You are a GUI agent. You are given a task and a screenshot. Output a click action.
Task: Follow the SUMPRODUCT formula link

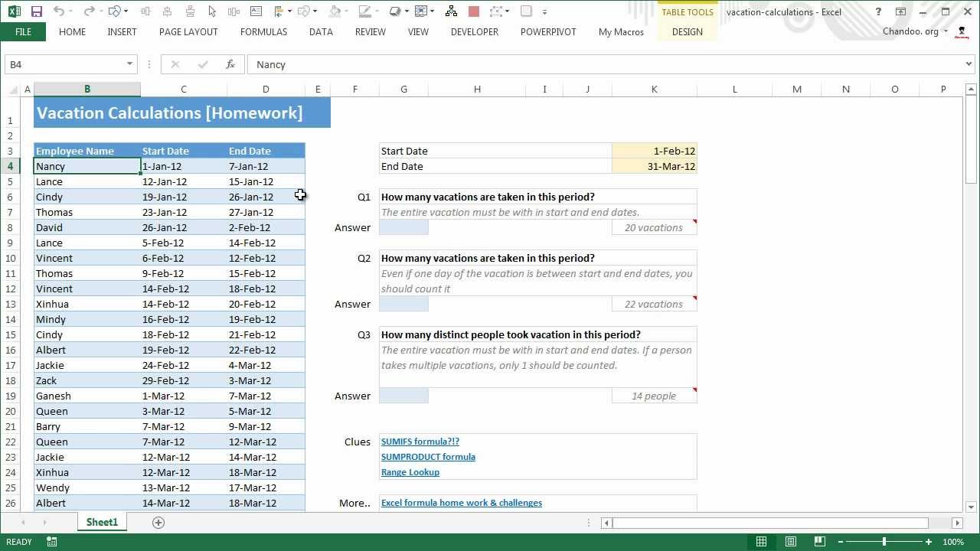tap(428, 457)
